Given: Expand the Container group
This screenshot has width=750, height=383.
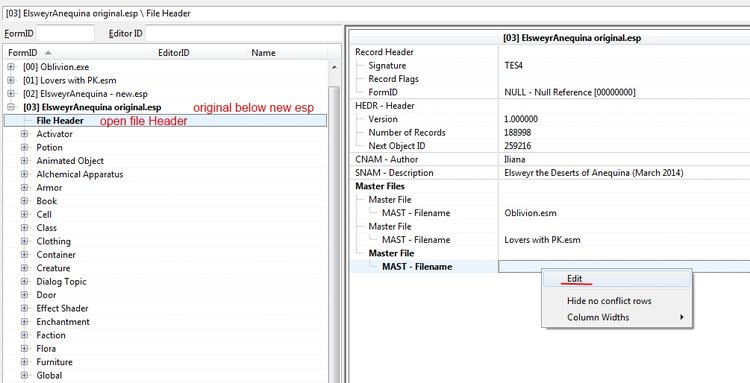Looking at the screenshot, I should [24, 254].
